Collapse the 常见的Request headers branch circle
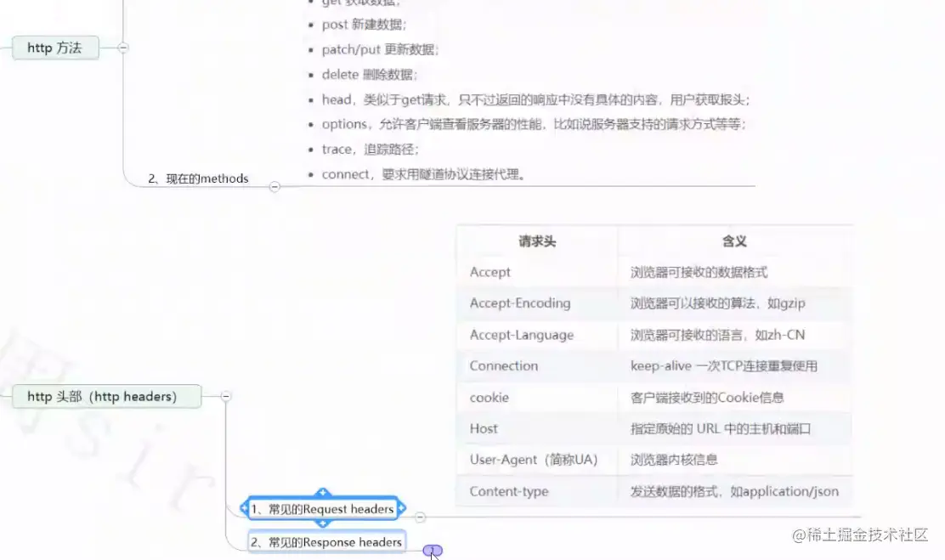 click(x=420, y=518)
